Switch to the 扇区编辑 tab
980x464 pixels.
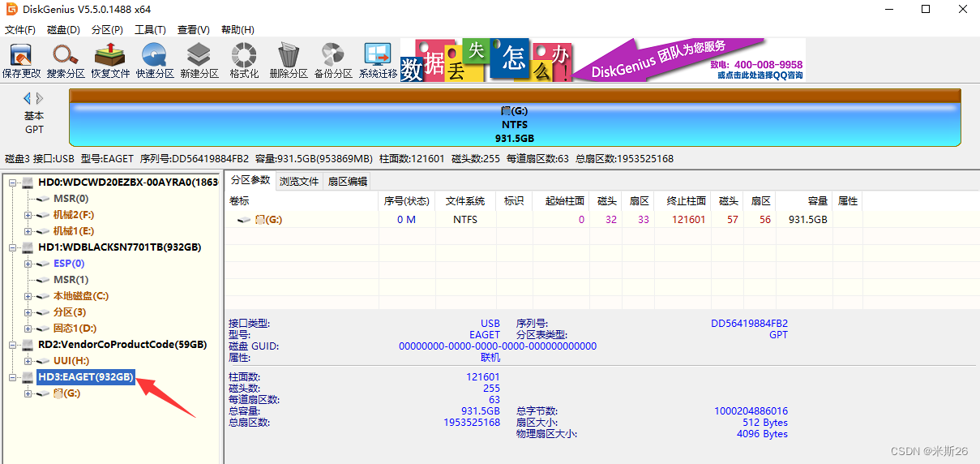[347, 181]
